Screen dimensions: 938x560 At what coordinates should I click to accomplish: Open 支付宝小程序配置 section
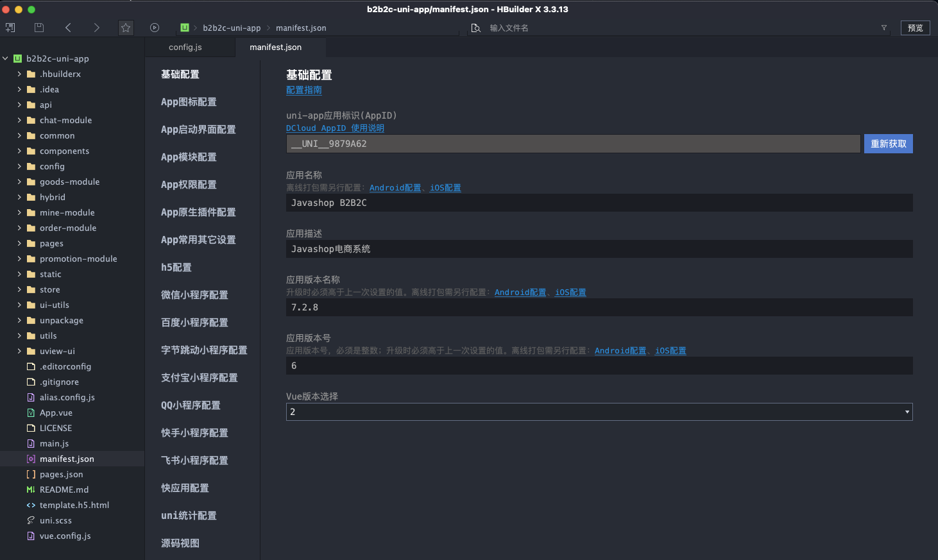point(200,377)
